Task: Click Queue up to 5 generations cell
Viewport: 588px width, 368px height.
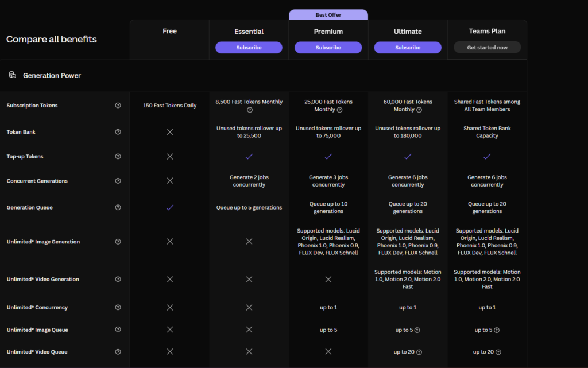Action: 249,208
